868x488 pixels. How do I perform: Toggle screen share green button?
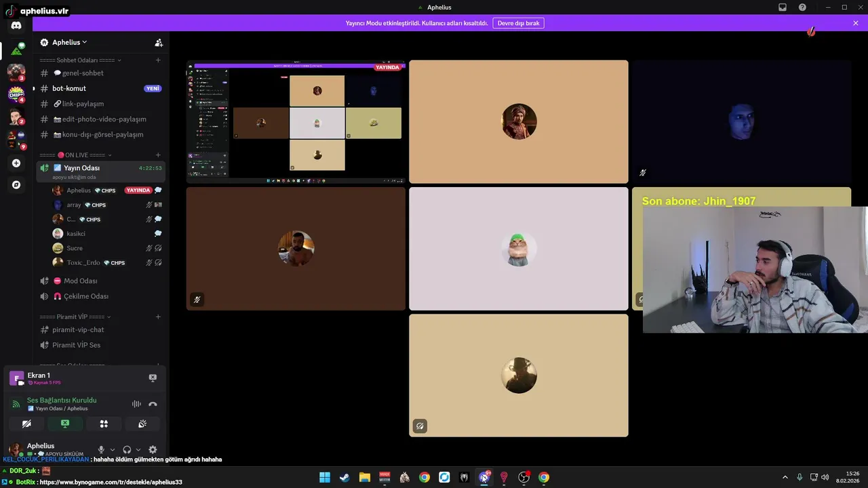coord(65,424)
